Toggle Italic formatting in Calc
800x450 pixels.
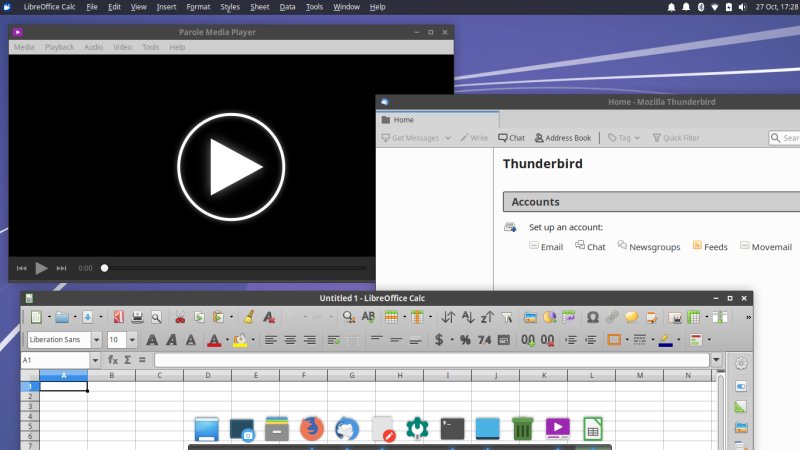pos(171,339)
